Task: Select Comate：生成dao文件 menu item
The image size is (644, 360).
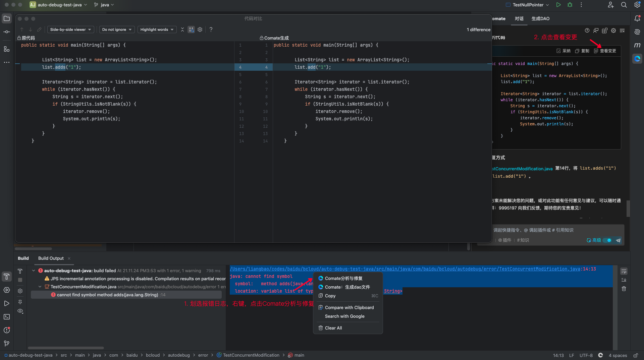Action: [x=348, y=287]
